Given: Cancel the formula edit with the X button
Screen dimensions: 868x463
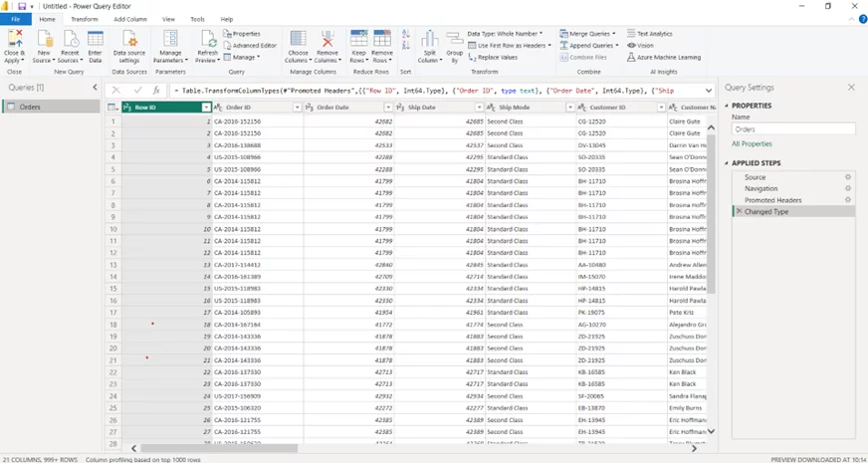Looking at the screenshot, I should (x=115, y=91).
